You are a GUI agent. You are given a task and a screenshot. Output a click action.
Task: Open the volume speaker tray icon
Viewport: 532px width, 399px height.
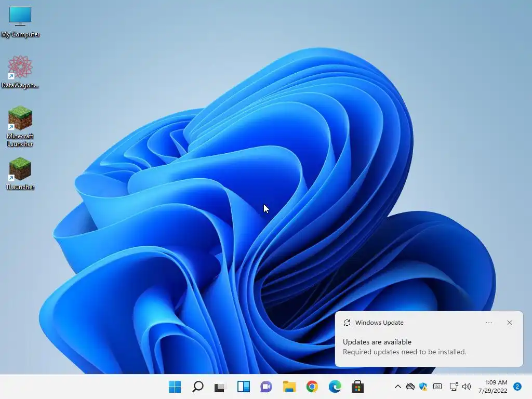click(x=467, y=387)
